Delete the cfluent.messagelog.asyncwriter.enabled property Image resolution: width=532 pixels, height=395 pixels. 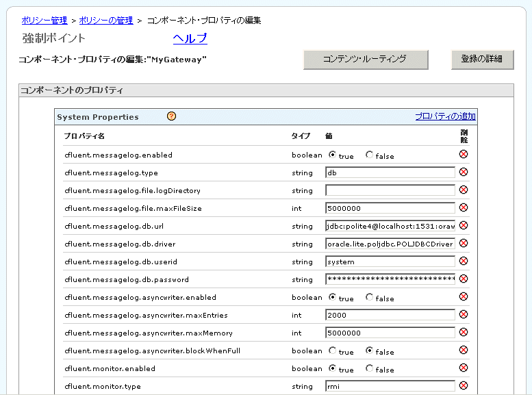(x=464, y=296)
